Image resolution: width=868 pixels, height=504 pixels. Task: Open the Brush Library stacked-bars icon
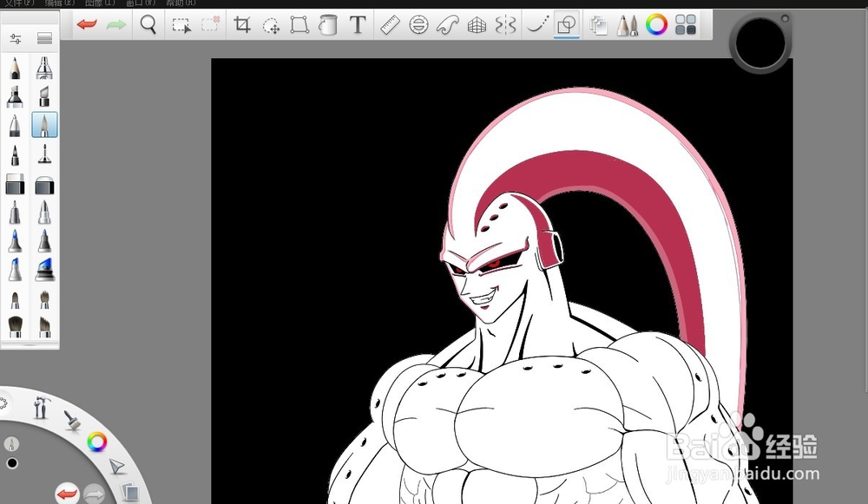(x=44, y=38)
